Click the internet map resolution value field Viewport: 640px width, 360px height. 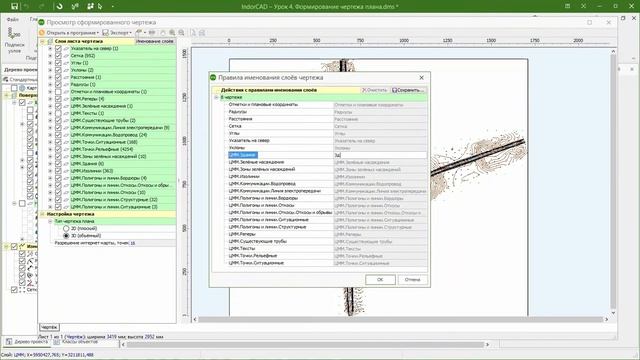click(x=152, y=243)
